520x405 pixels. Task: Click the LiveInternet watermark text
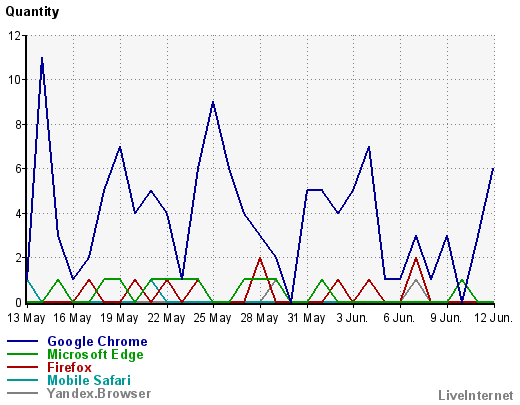(x=476, y=396)
